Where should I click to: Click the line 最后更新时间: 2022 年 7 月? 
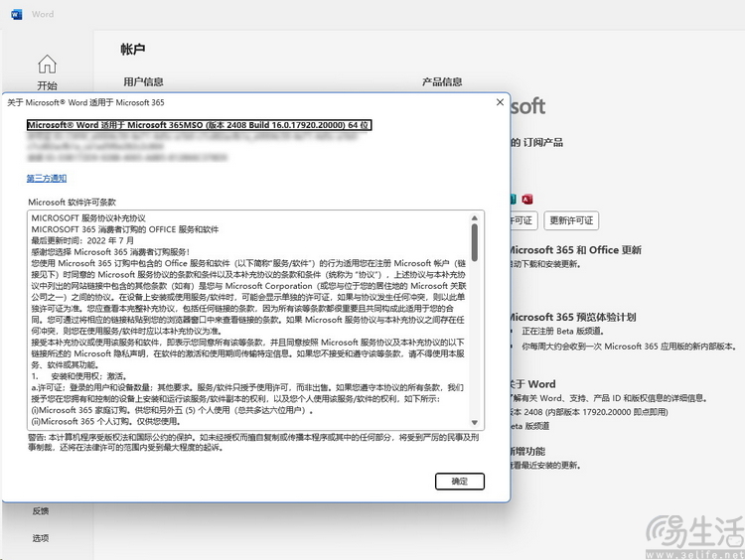tap(82, 241)
